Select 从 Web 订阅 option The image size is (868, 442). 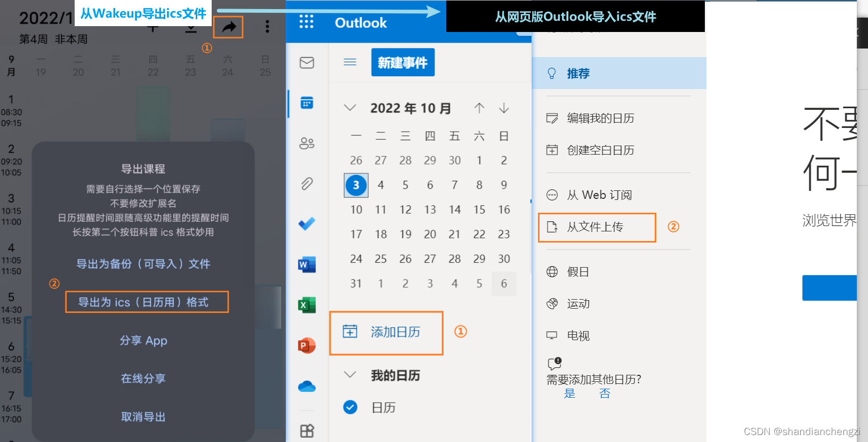point(599,195)
